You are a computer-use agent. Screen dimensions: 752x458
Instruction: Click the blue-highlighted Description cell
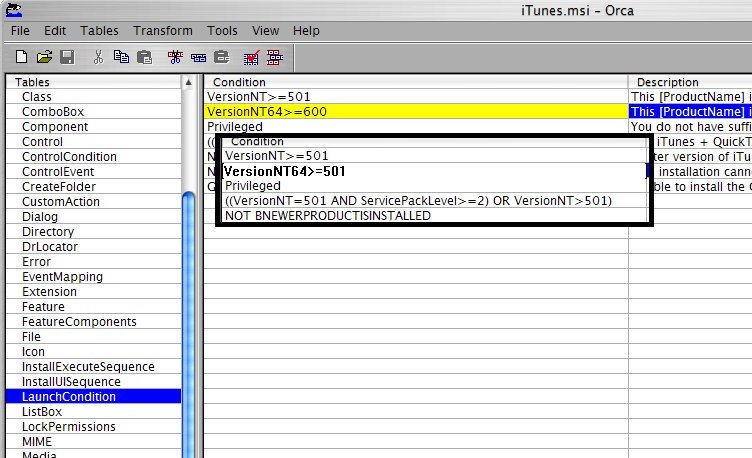tap(691, 111)
